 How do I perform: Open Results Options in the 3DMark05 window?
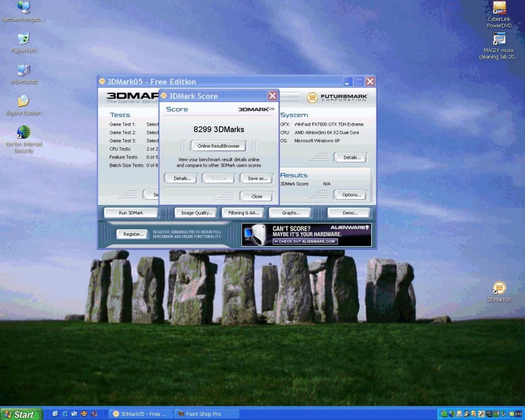[x=351, y=194]
